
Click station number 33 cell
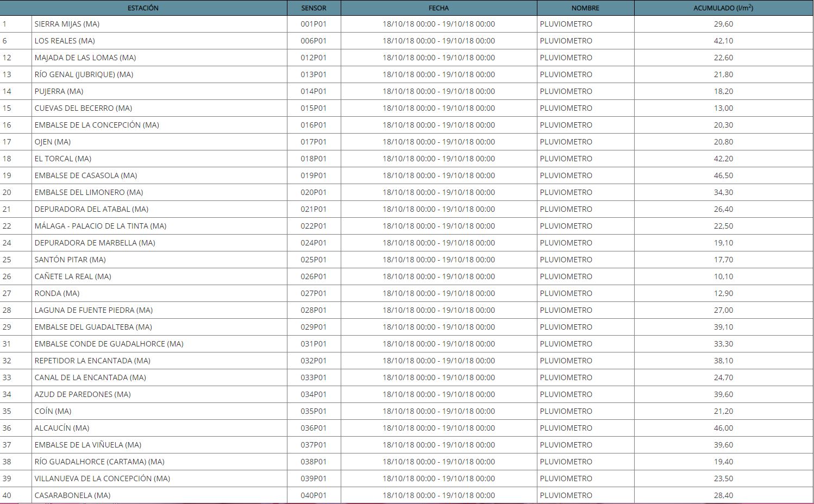click(x=15, y=377)
